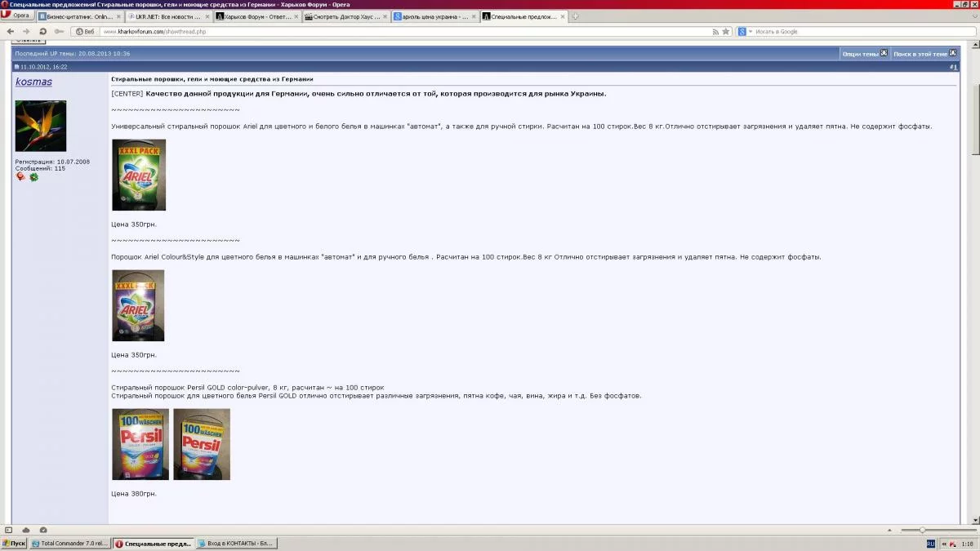Toggle the panels icon in status bar

pos(9,530)
